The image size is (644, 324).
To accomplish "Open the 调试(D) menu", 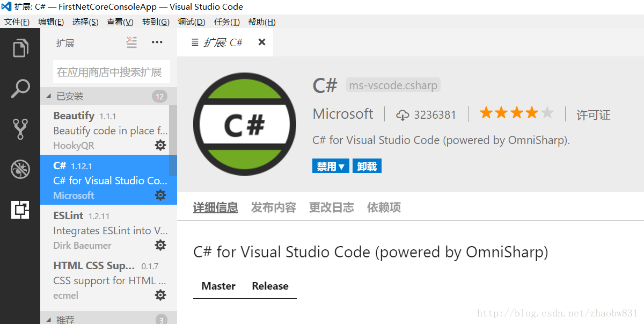I will [x=192, y=22].
